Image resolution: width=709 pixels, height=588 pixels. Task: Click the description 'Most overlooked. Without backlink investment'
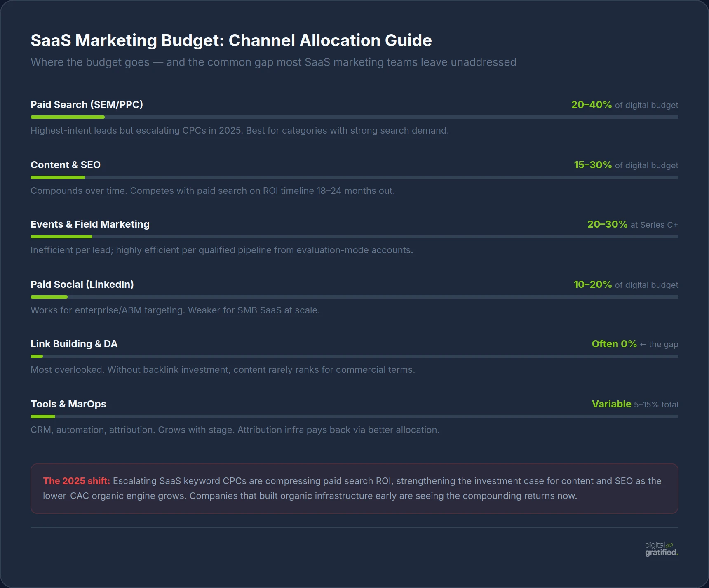[x=223, y=369]
